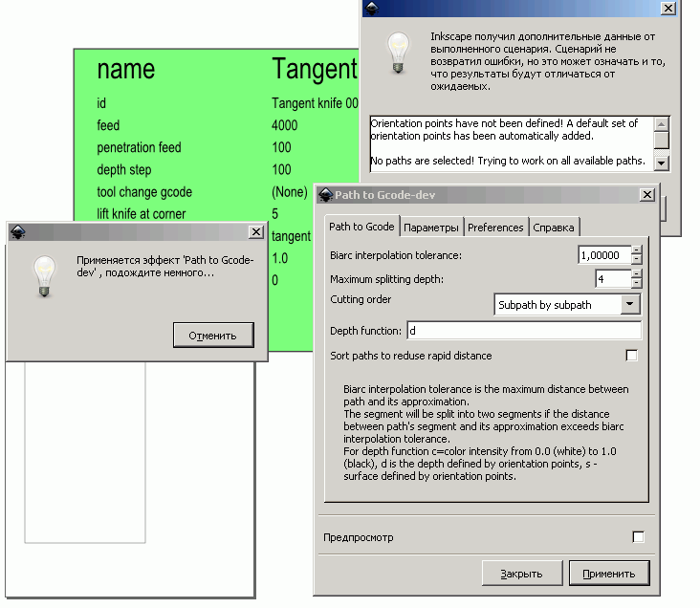Close the 'Применяется эффект' progress dialog with X
The image size is (700, 608).
(255, 231)
